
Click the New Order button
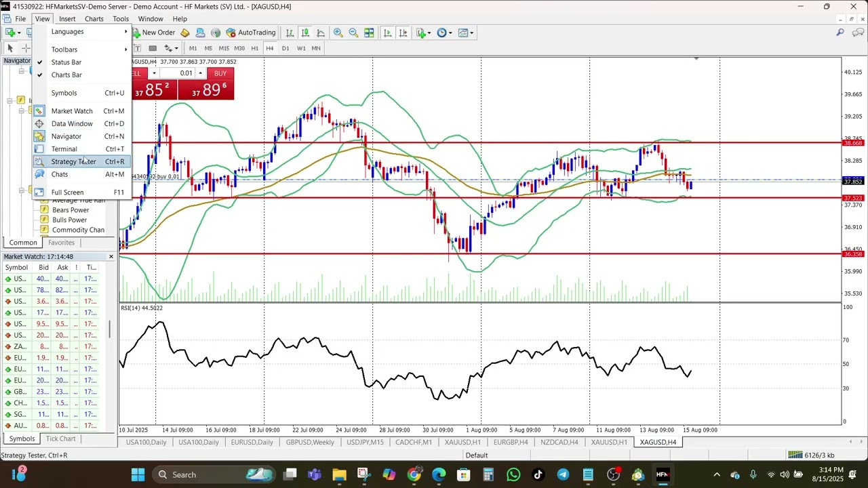pyautogui.click(x=155, y=33)
